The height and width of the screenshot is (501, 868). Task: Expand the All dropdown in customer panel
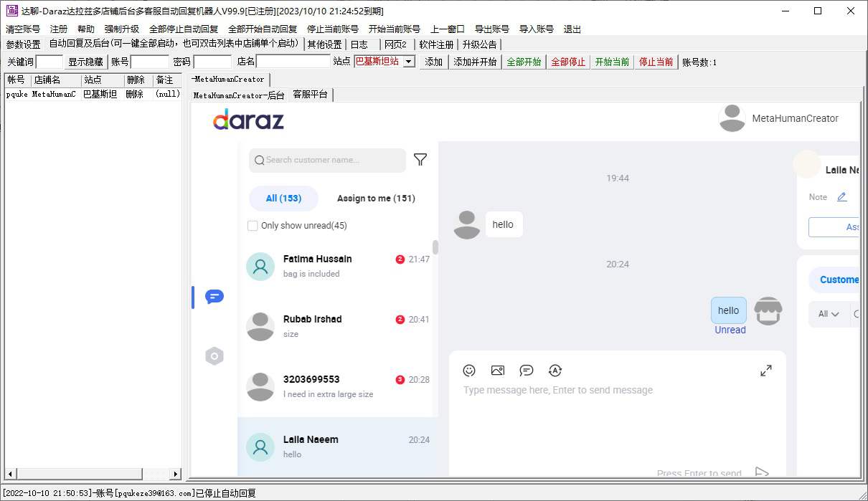pos(829,314)
